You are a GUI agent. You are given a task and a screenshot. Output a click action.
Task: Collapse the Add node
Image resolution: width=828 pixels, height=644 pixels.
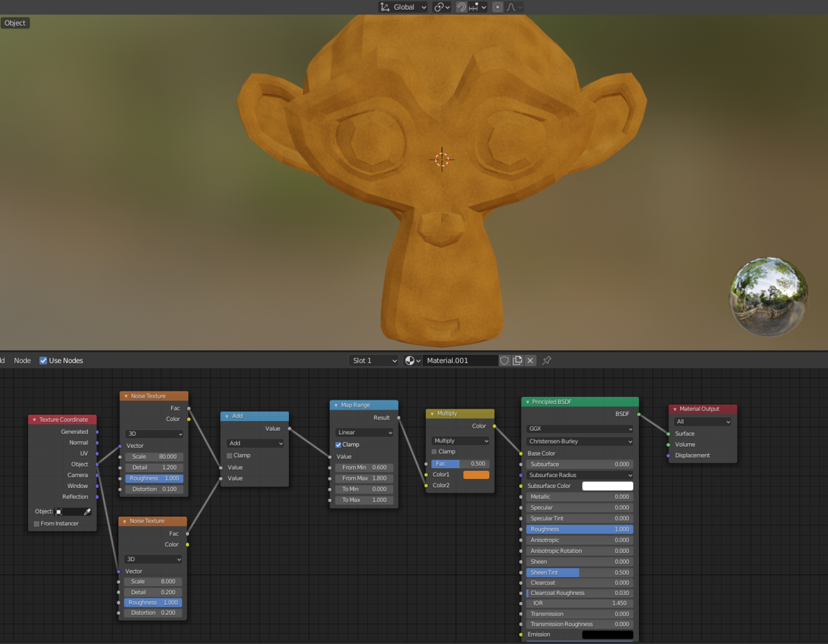(x=227, y=416)
